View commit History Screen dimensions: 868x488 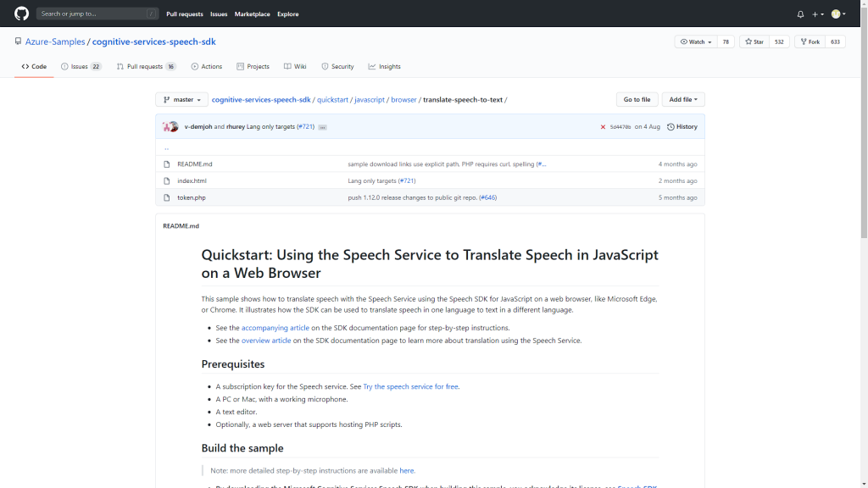click(x=682, y=127)
